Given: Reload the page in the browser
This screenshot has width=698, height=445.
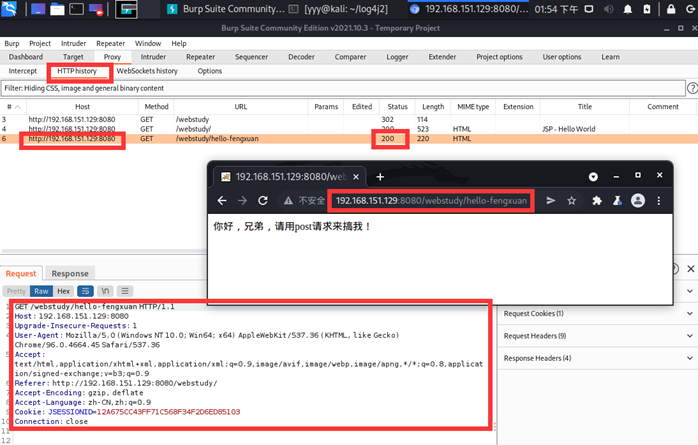Looking at the screenshot, I should [263, 201].
